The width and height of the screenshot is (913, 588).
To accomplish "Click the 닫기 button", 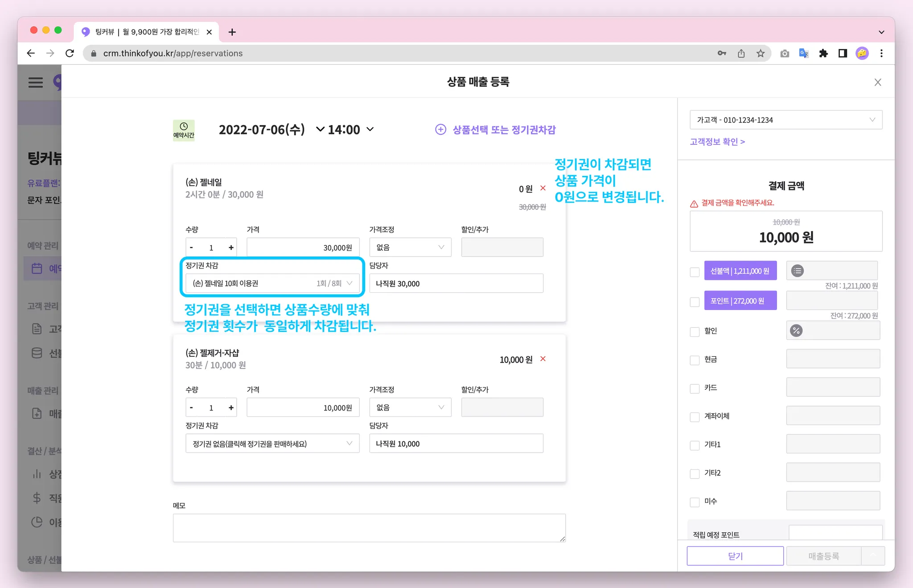I will coord(735,556).
